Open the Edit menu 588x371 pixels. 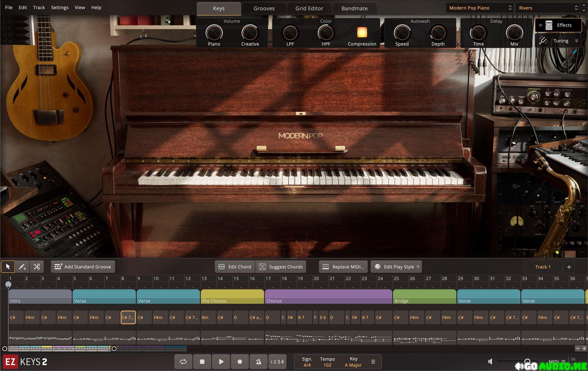tap(23, 7)
